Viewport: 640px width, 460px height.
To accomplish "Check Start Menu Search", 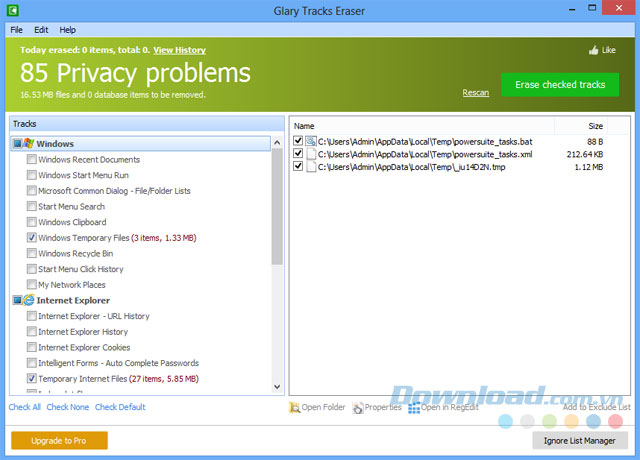I will (31, 206).
